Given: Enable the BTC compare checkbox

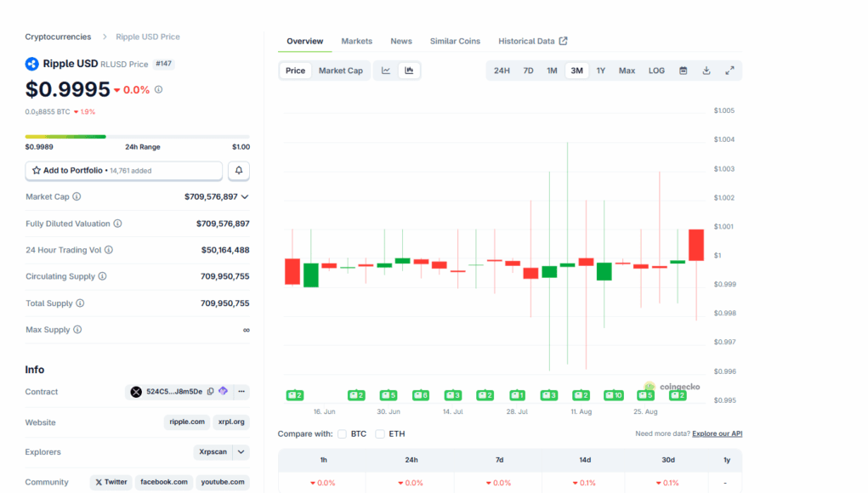Looking at the screenshot, I should pos(342,433).
